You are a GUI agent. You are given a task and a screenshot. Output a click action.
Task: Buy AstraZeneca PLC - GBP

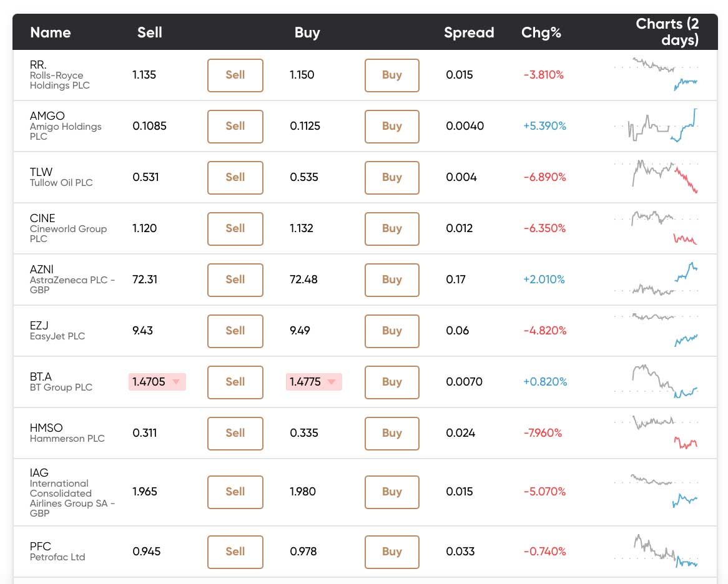coord(392,280)
